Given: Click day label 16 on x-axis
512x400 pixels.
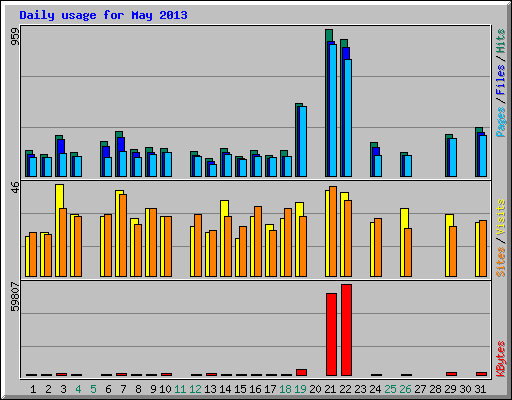Looking at the screenshot, I should (255, 389).
